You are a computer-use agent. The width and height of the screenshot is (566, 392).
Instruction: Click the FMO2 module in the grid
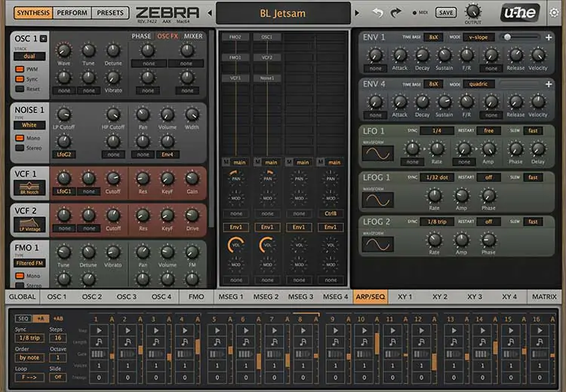coord(235,37)
